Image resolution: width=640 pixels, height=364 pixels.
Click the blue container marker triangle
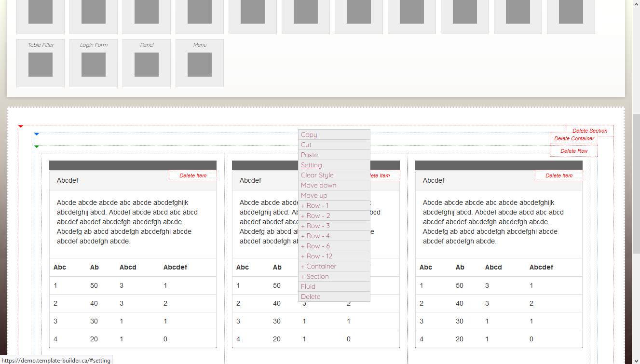click(37, 134)
